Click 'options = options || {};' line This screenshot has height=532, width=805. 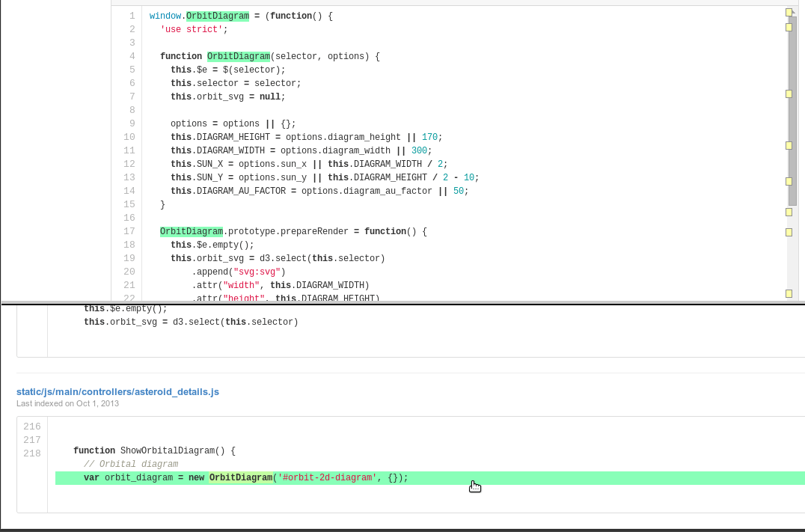[x=233, y=123]
